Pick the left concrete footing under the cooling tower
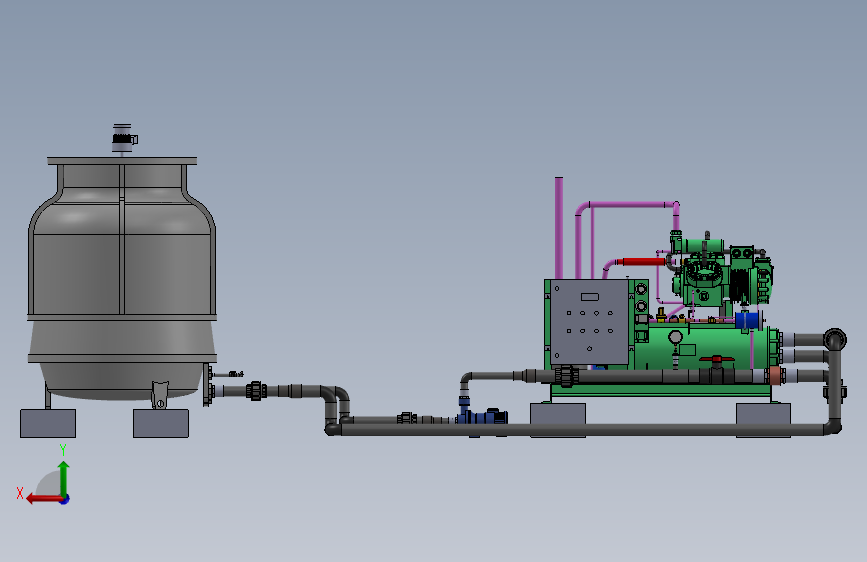 48,424
